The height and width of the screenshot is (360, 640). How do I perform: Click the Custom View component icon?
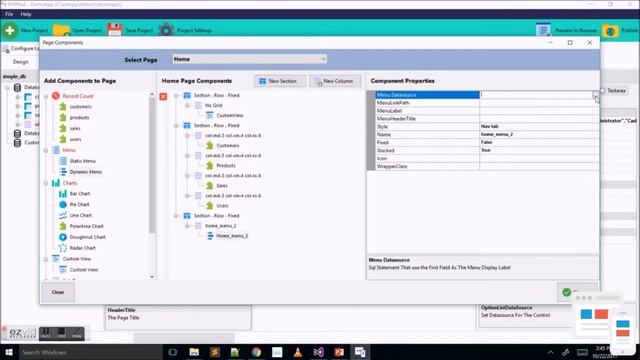point(63,269)
